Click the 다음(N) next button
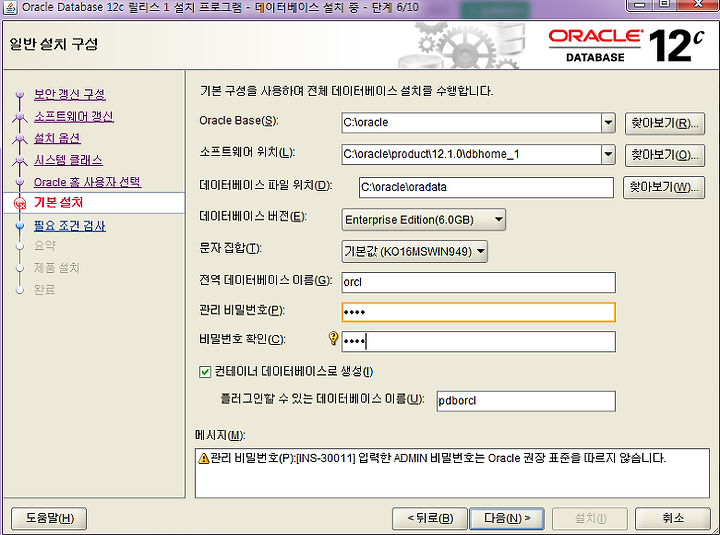This screenshot has height=535, width=720. point(507,518)
